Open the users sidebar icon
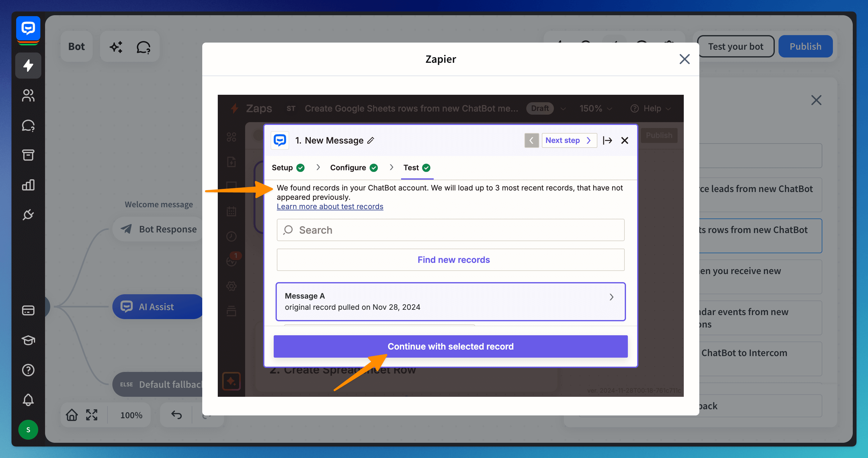868x458 pixels. tap(28, 95)
